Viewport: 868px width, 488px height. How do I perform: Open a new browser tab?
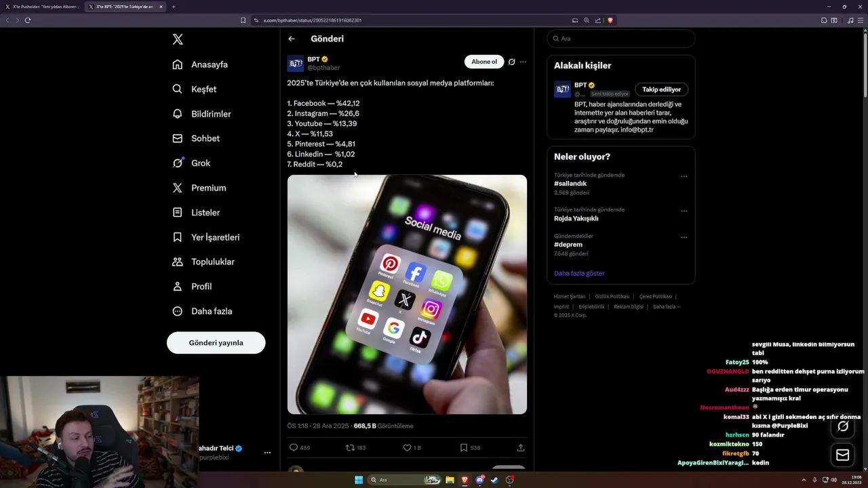(x=174, y=7)
